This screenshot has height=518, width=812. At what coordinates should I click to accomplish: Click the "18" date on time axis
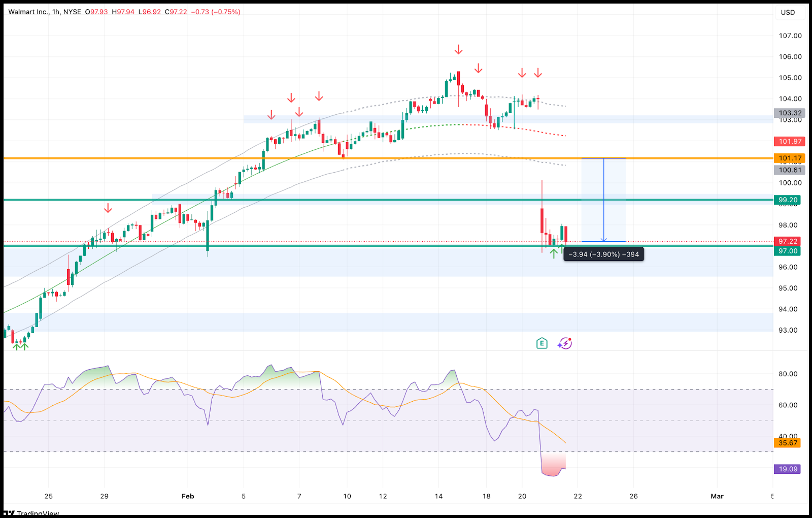[486, 496]
